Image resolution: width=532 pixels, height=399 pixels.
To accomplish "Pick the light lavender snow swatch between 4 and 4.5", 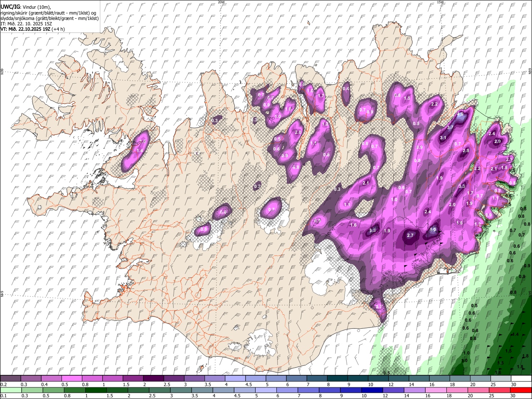I will 235,379.
